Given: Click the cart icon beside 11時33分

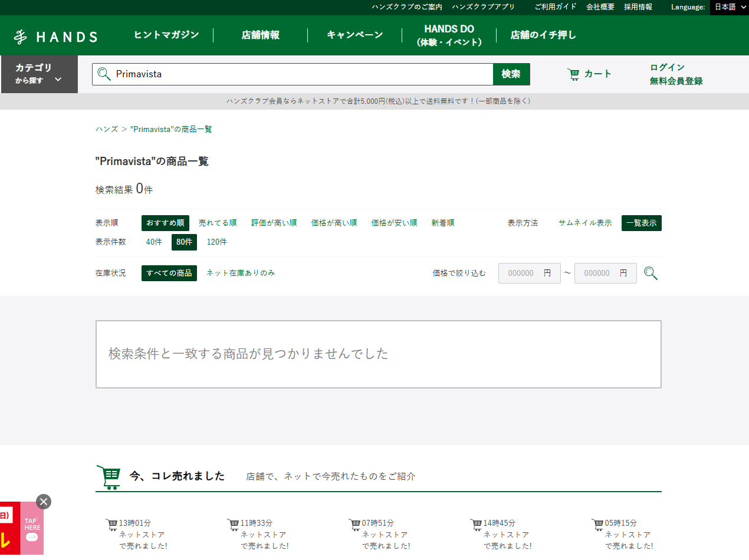Looking at the screenshot, I should point(233,524).
